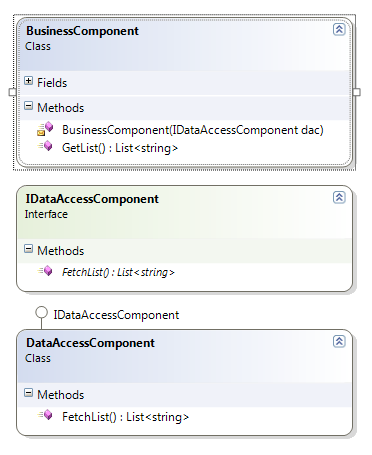Click the DataAccessComponent FetchList method icon
The image size is (372, 455).
[45, 415]
